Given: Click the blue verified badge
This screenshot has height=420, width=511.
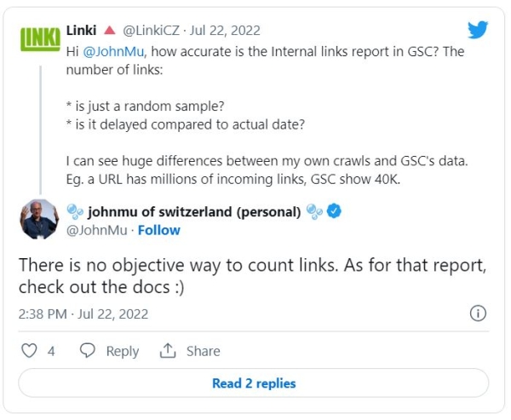Looking at the screenshot, I should click(x=335, y=212).
